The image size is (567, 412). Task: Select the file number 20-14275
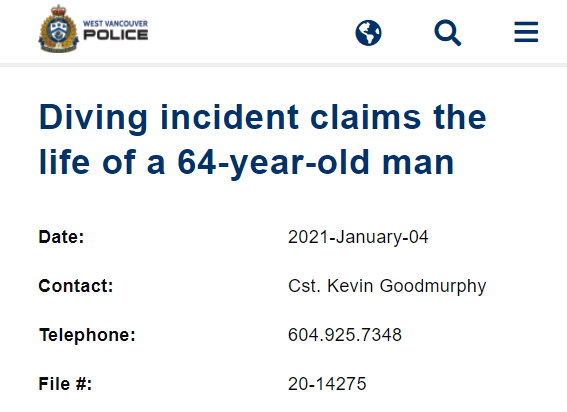pyautogui.click(x=327, y=384)
